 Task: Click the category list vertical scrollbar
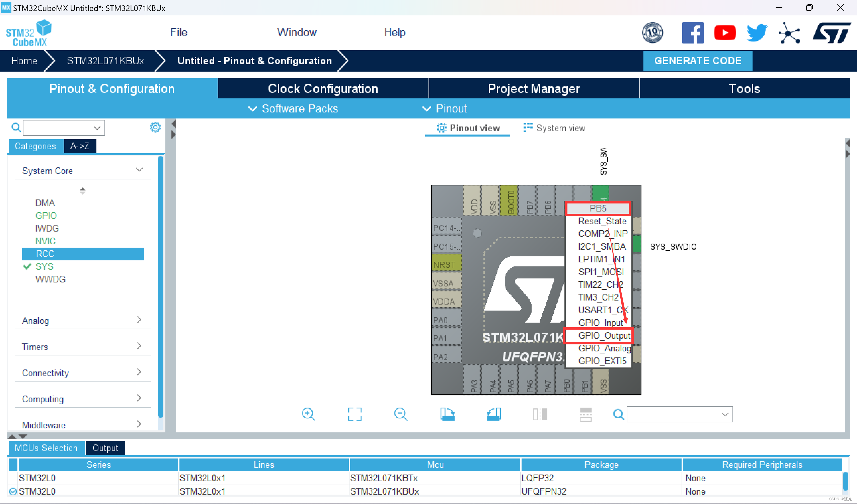160,287
